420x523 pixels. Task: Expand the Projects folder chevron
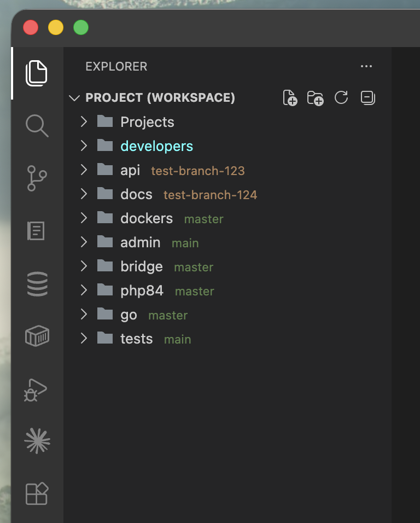point(84,122)
